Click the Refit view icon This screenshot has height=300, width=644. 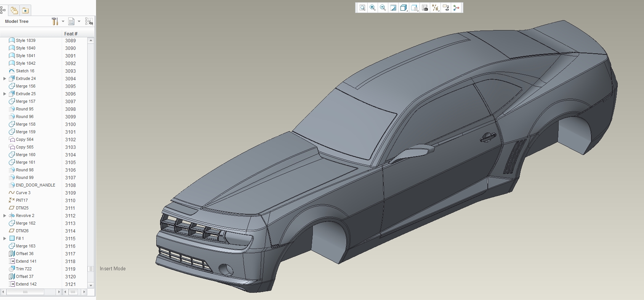362,8
